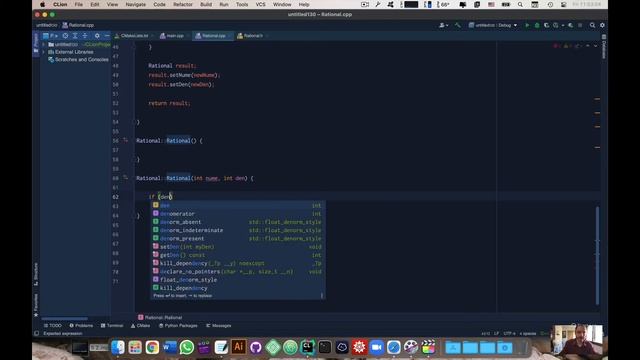Choose 'denorm_absent' completion suggestion
640x360 pixels.
[x=238, y=222]
